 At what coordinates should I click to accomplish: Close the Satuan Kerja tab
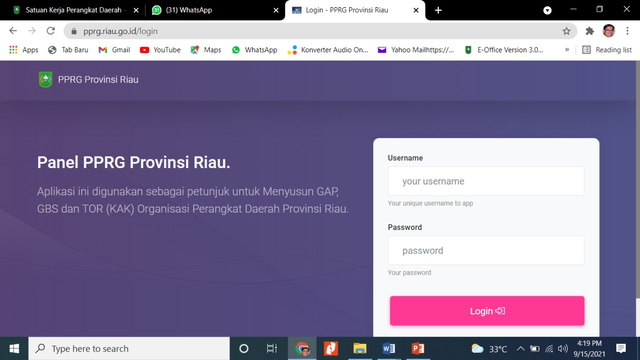pos(136,10)
